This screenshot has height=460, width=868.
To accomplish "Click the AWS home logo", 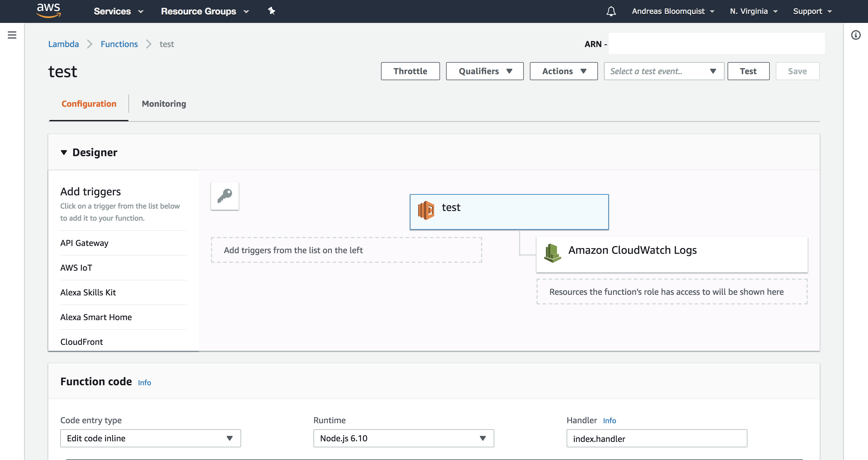I will pyautogui.click(x=48, y=11).
